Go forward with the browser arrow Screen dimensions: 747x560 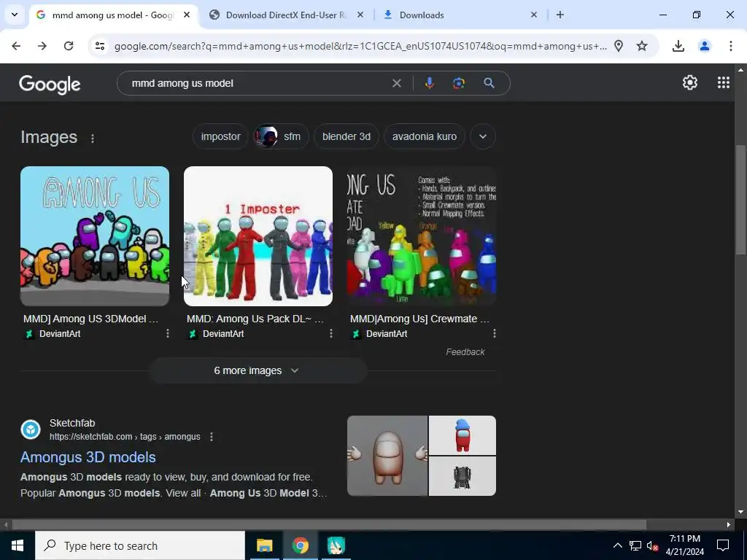point(42,46)
